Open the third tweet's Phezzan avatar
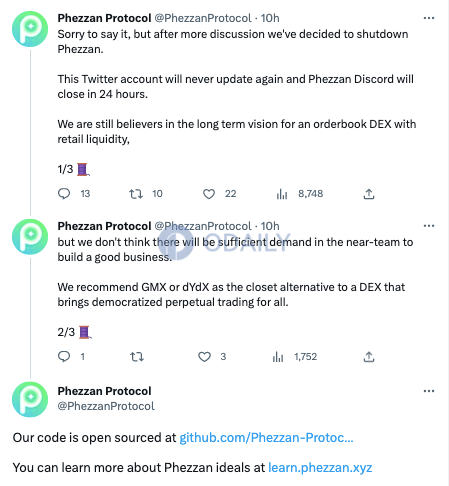 (x=30, y=399)
